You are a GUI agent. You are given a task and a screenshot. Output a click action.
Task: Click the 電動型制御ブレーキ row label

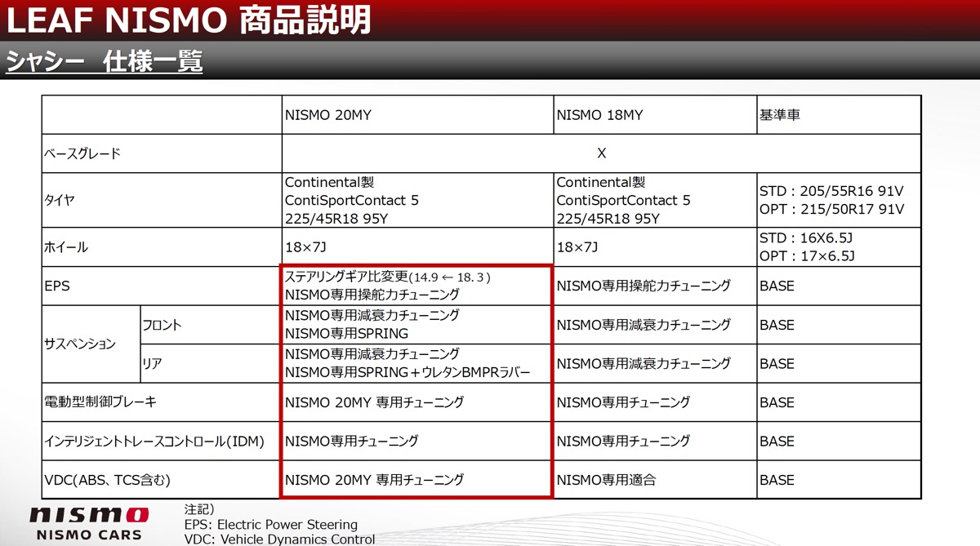(99, 402)
